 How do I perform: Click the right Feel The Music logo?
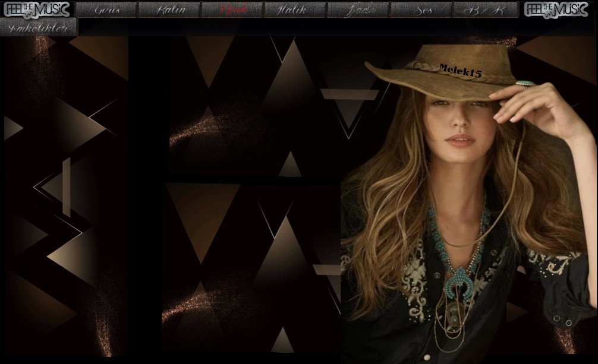(556, 10)
